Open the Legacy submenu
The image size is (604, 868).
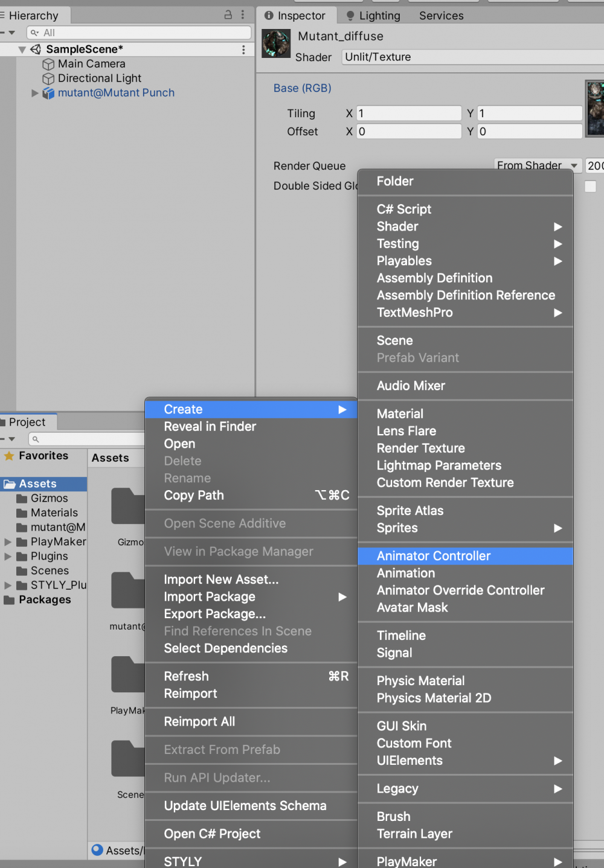click(x=465, y=789)
